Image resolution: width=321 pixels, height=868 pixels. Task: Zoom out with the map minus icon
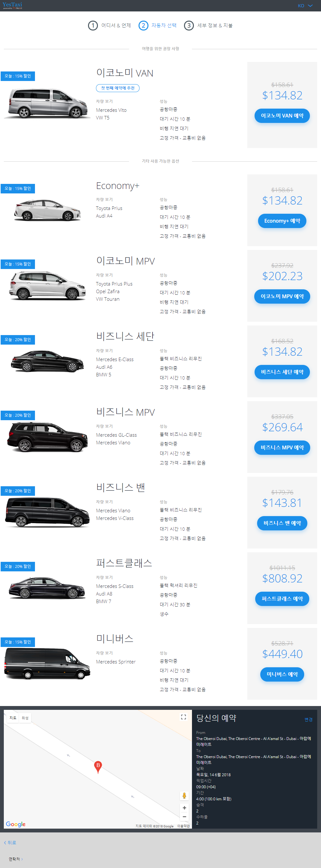tap(184, 817)
